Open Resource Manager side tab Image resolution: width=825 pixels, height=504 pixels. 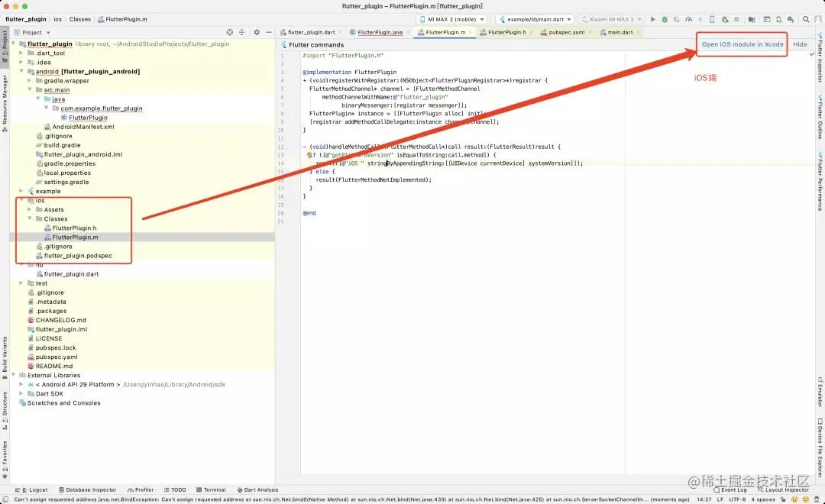[x=5, y=103]
